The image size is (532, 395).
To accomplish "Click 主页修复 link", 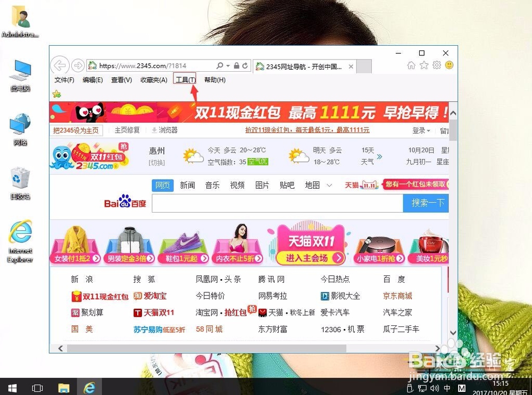I will point(127,130).
